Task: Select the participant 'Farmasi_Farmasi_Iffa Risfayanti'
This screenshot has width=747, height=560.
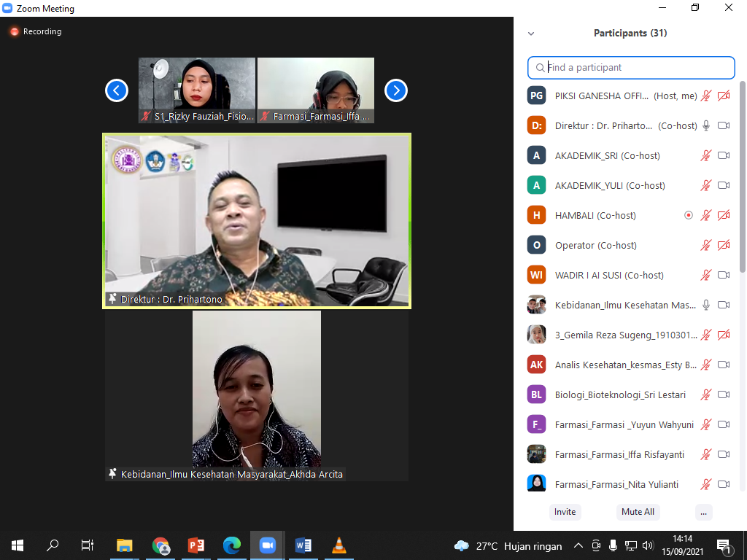Action: [x=630, y=454]
